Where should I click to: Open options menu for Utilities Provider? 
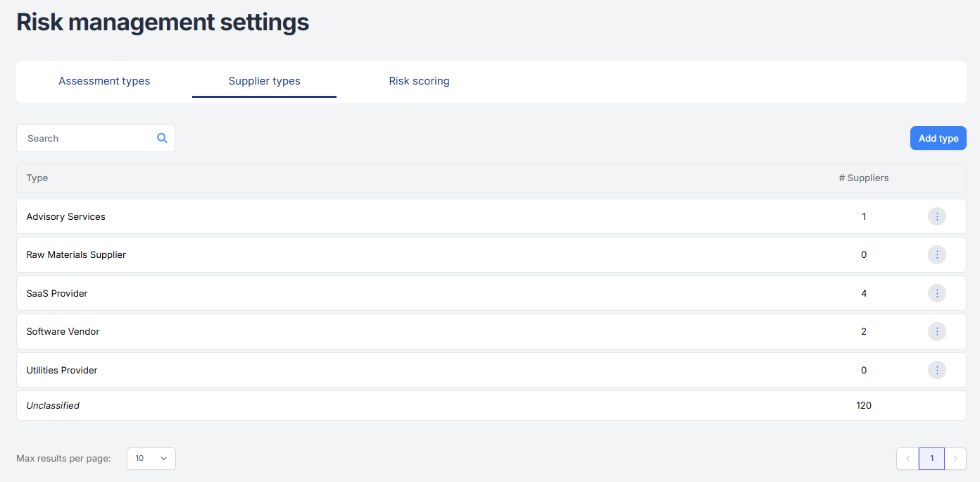coord(936,370)
